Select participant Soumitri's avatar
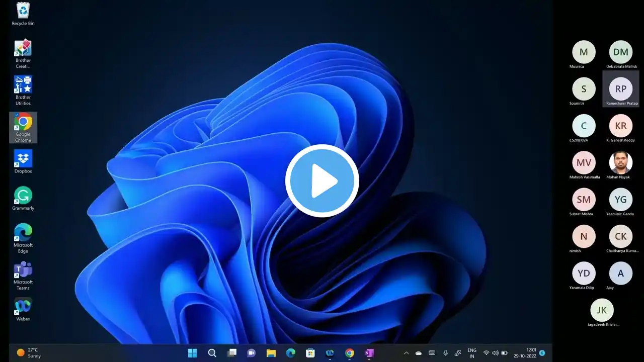 (584, 89)
